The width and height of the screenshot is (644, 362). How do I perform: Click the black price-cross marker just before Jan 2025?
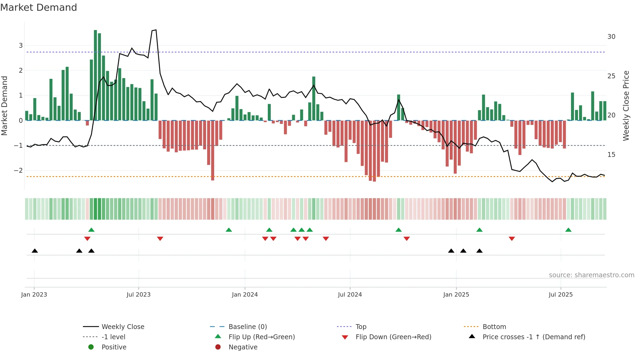pyautogui.click(x=451, y=251)
